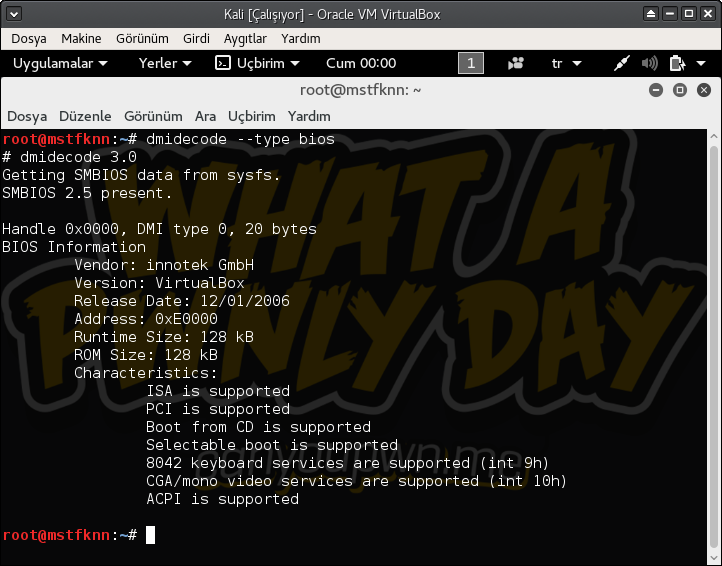Open VirtualBox window menu at title bar left
This screenshot has height=566, width=722.
13,14
